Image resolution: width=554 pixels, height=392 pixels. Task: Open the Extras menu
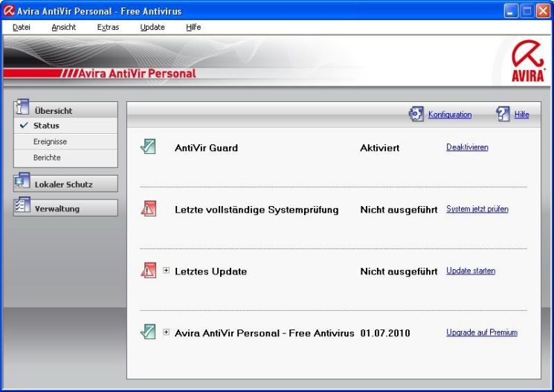click(x=108, y=28)
